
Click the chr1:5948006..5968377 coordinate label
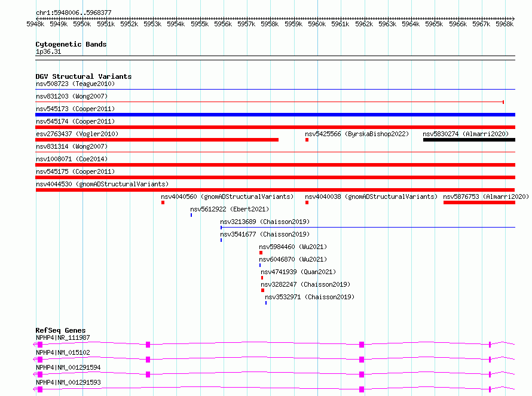click(74, 13)
